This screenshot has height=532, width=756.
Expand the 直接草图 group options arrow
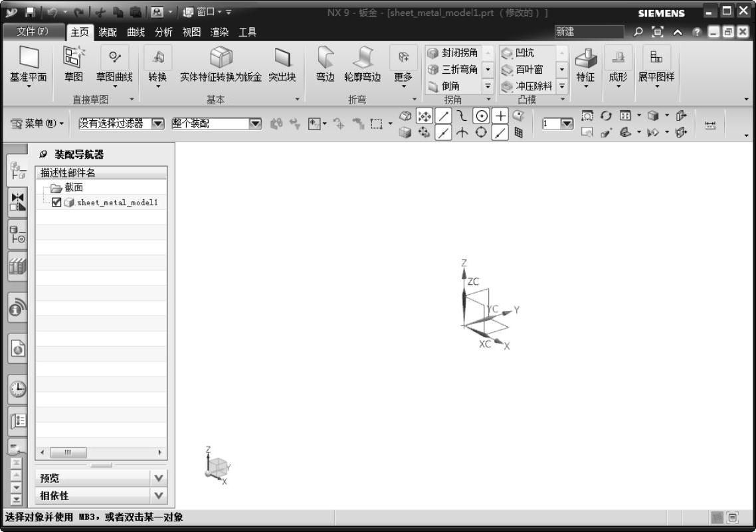click(132, 99)
